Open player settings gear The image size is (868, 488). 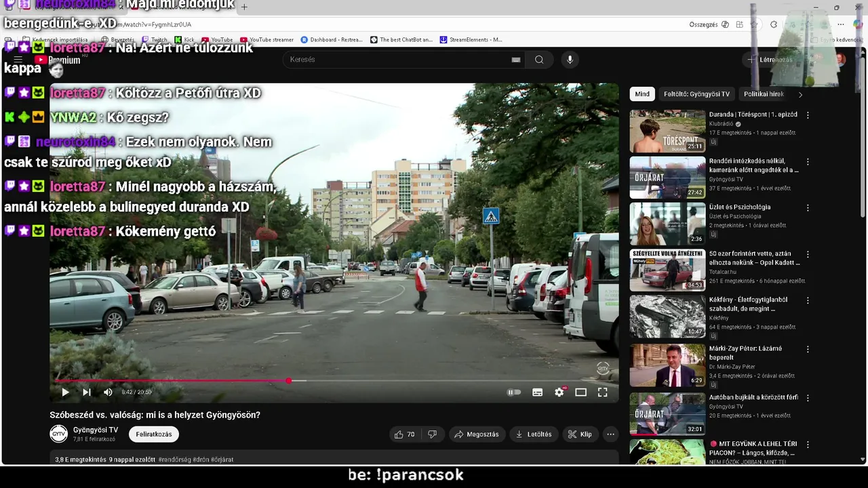pos(559,392)
